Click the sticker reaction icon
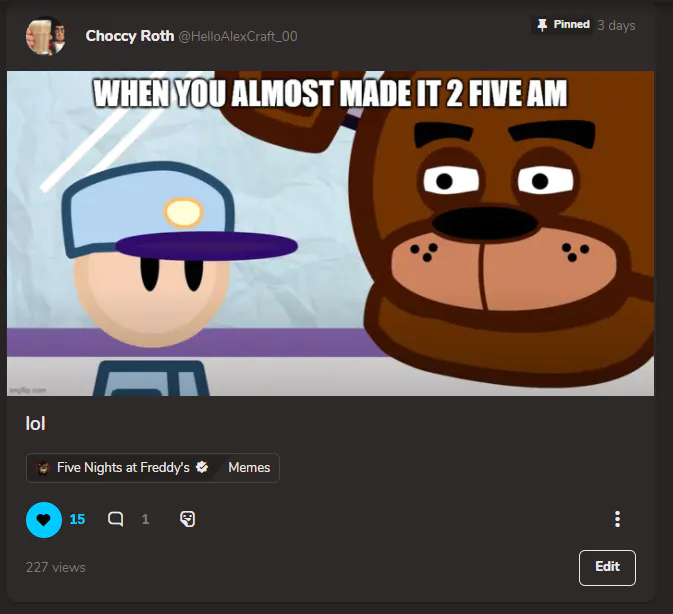Image resolution: width=673 pixels, height=614 pixels. [x=188, y=519]
